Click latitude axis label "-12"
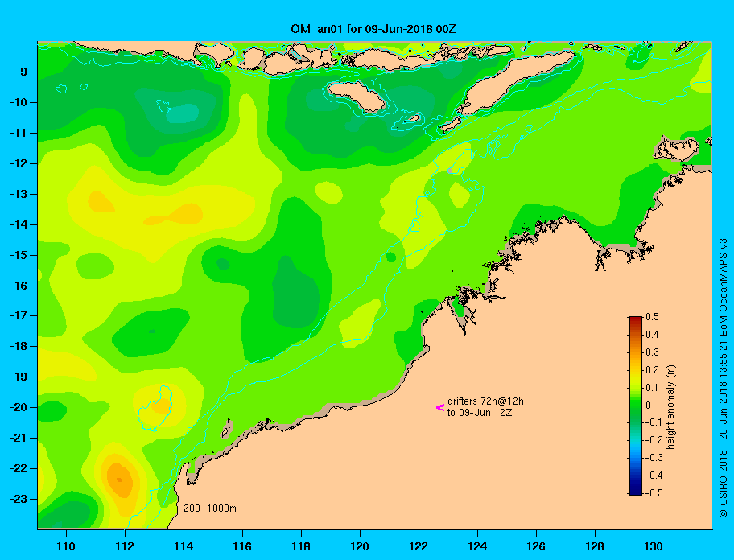 (x=19, y=163)
